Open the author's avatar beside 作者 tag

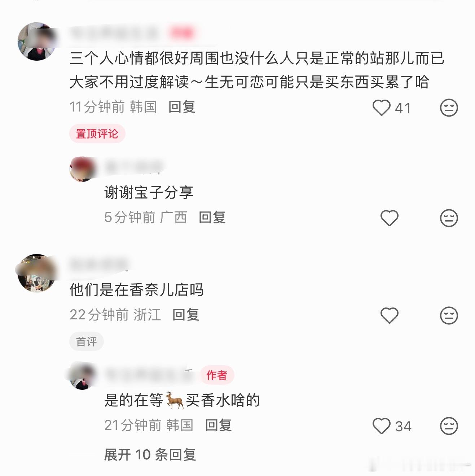(x=83, y=376)
